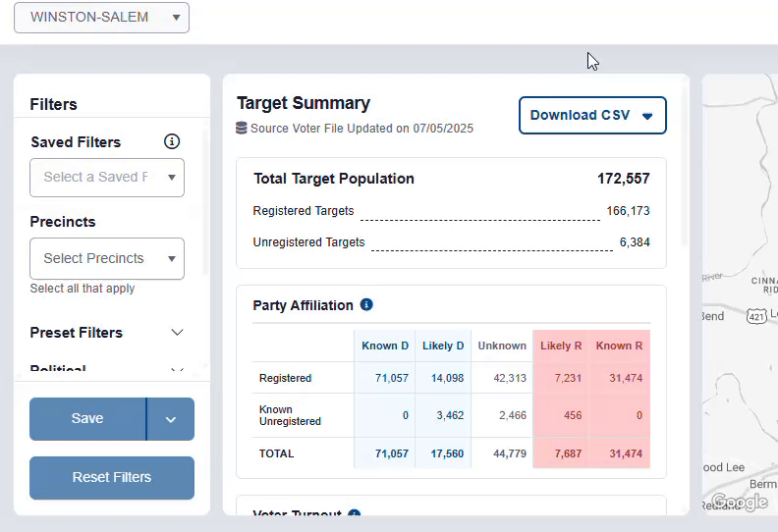Click the Likely R column header
The image size is (778, 532).
pyautogui.click(x=561, y=346)
